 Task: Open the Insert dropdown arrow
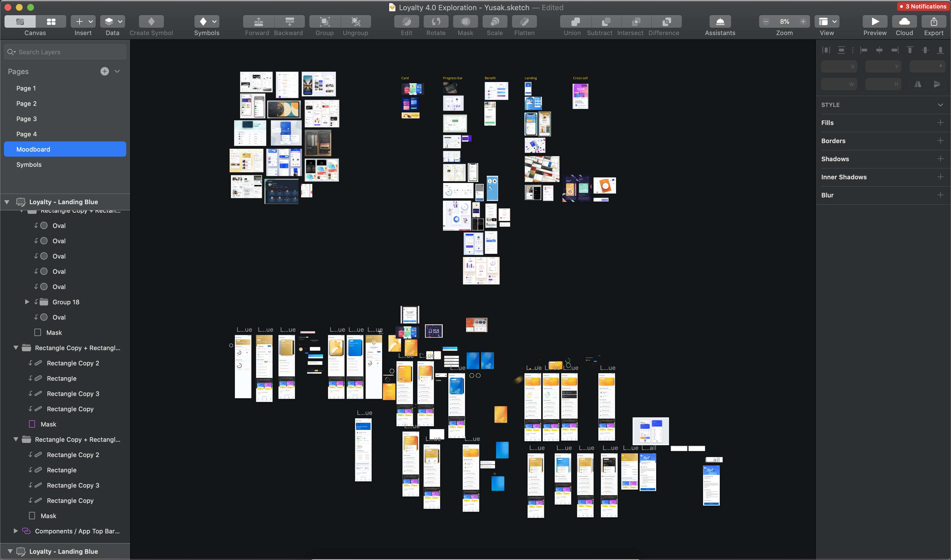(91, 22)
